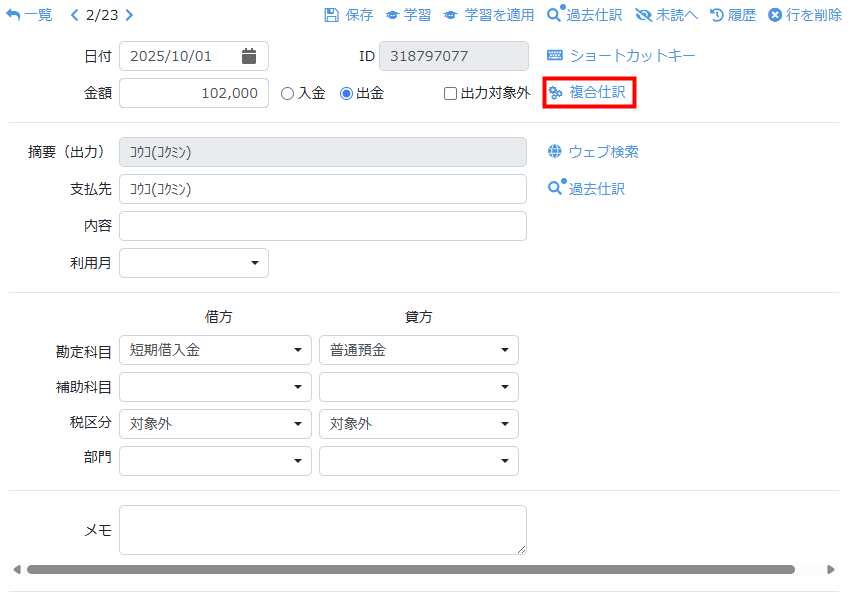The image size is (855, 598).
Task: Click the horizontal scrollbar at the bottom
Action: (410, 569)
